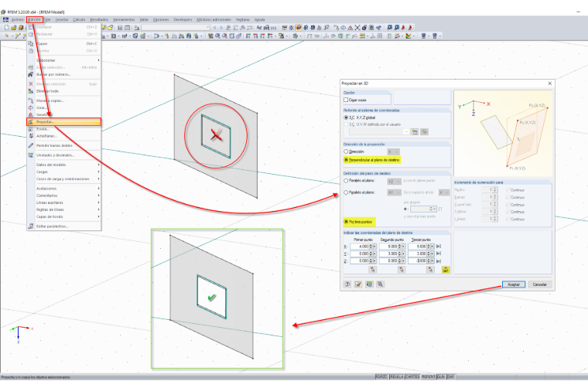Image resolution: width=588 pixels, height=388 pixels.
Task: Increase Nudos increment stepper
Action: click(x=495, y=189)
